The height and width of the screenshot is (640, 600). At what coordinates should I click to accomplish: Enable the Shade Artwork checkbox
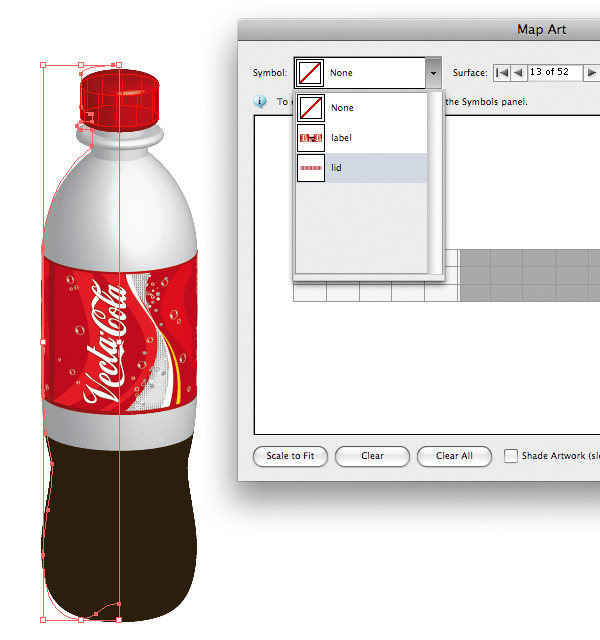(x=511, y=456)
